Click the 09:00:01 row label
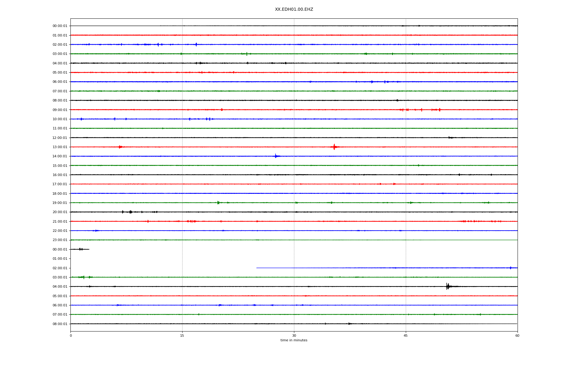588x368 pixels. 60,110
